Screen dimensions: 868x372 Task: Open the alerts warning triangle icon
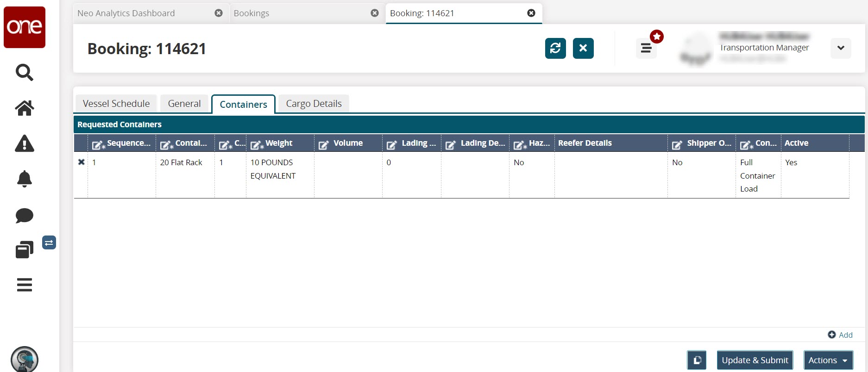click(x=25, y=143)
